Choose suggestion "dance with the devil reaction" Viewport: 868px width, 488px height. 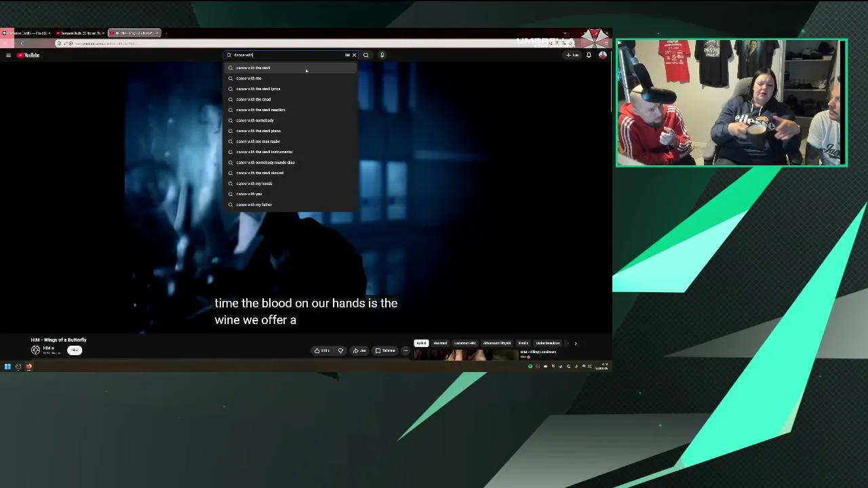292,110
